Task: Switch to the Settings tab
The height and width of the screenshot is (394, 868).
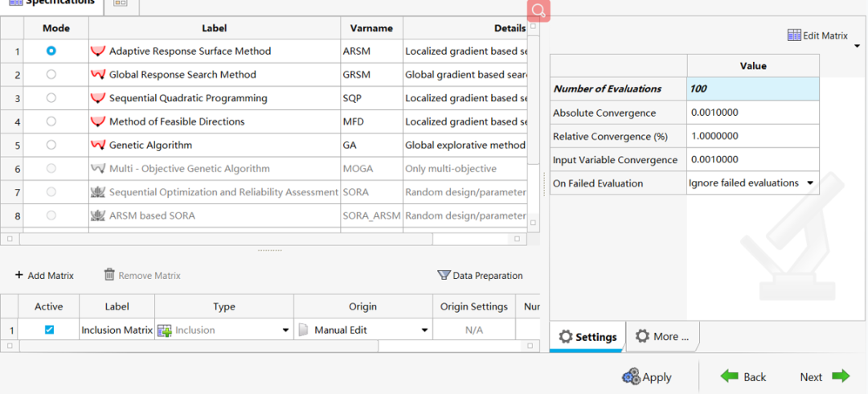Action: coord(587,337)
